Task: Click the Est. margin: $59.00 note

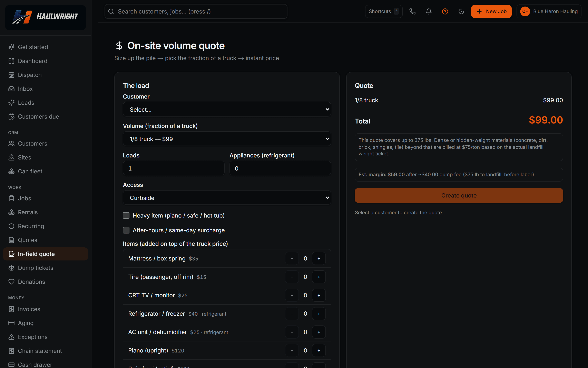Action: (459, 175)
